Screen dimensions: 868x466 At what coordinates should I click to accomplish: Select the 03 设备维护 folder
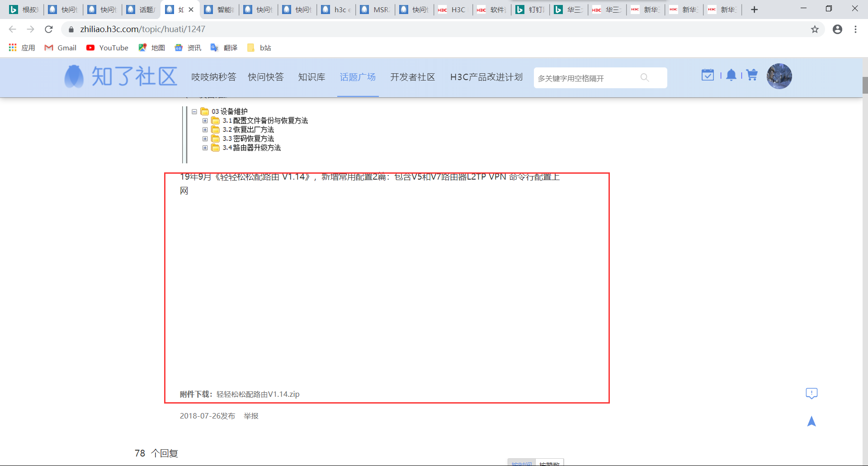[224, 111]
